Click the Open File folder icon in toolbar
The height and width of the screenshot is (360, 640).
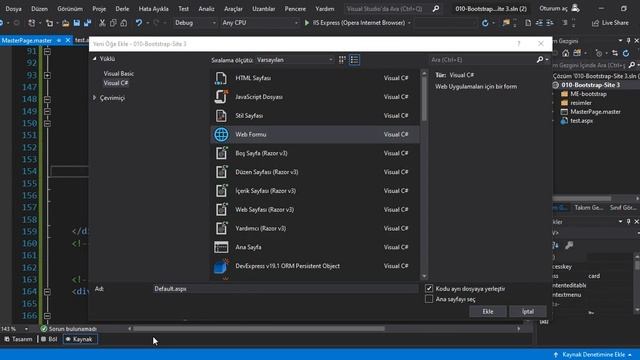(65, 23)
